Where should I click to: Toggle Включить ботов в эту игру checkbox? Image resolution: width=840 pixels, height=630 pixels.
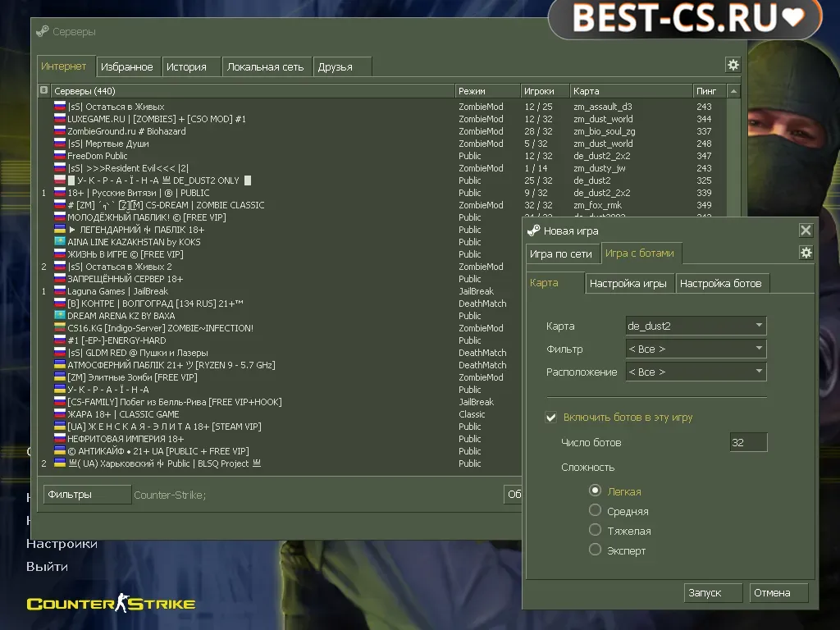(x=550, y=418)
